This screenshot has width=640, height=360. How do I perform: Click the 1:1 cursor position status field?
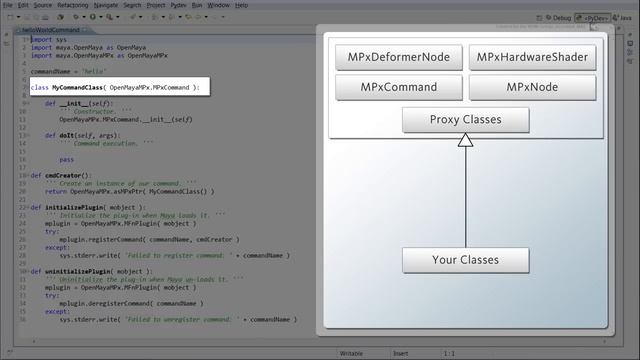[x=449, y=353]
